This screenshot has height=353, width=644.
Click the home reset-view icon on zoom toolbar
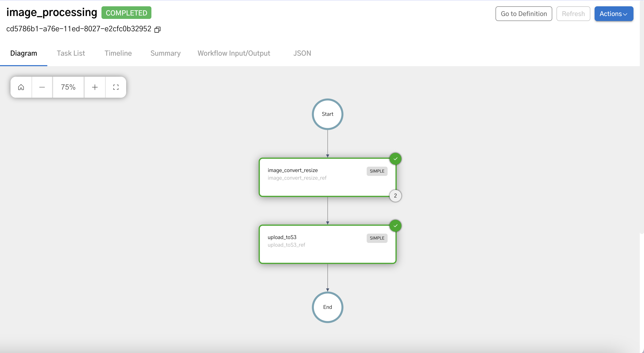(x=21, y=87)
